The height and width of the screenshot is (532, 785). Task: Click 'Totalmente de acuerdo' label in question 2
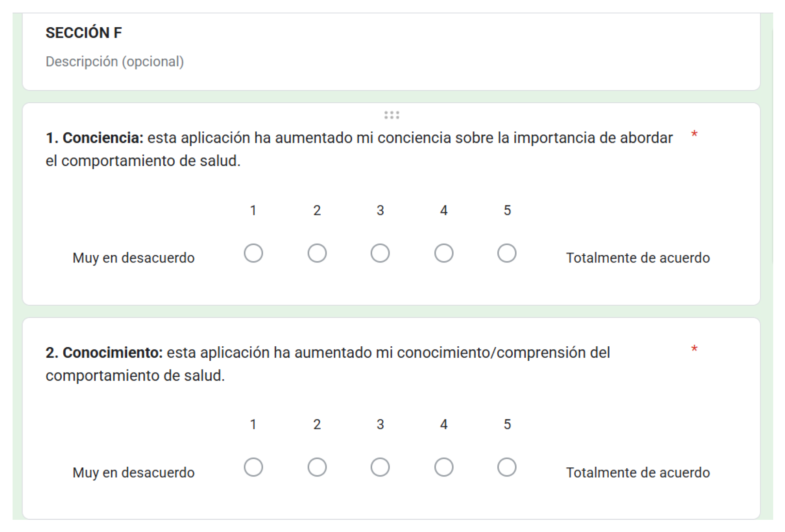click(x=637, y=473)
